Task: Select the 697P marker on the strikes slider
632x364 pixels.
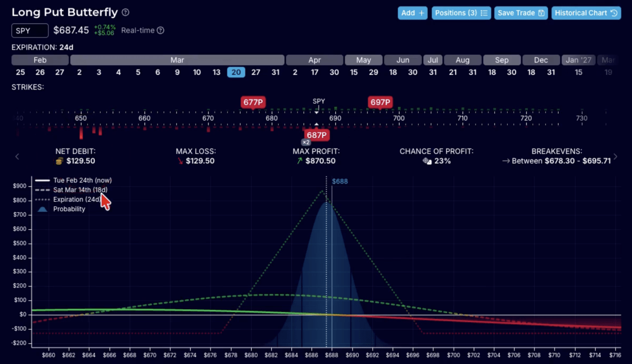Action: coord(380,102)
